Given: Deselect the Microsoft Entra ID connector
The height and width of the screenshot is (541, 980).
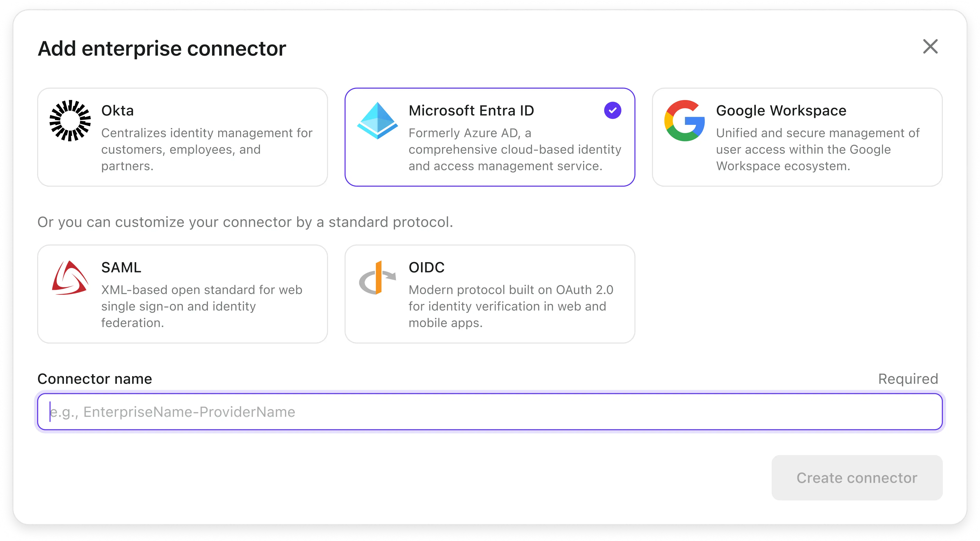Looking at the screenshot, I should click(490, 137).
